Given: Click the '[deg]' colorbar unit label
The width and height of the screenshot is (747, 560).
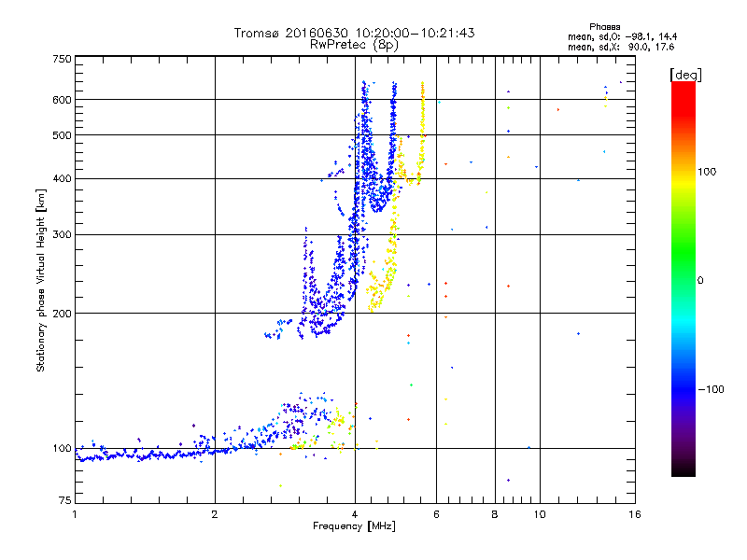Looking at the screenshot, I should click(x=685, y=75).
